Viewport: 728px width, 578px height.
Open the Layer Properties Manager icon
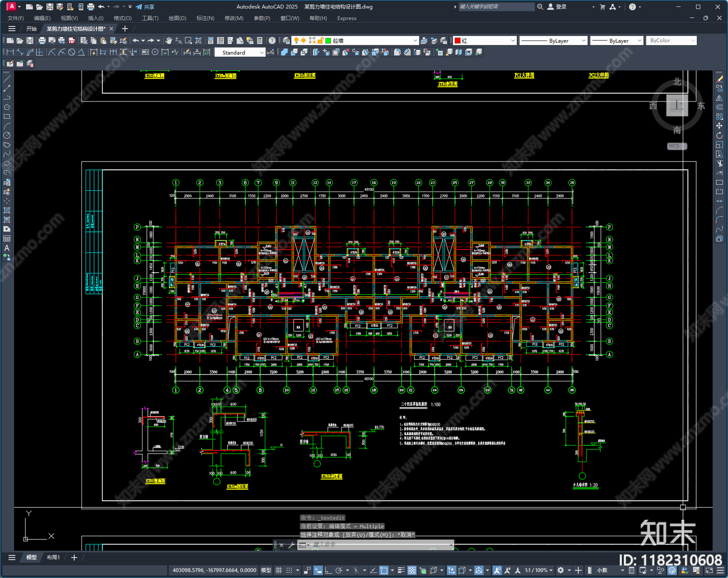coord(286,41)
